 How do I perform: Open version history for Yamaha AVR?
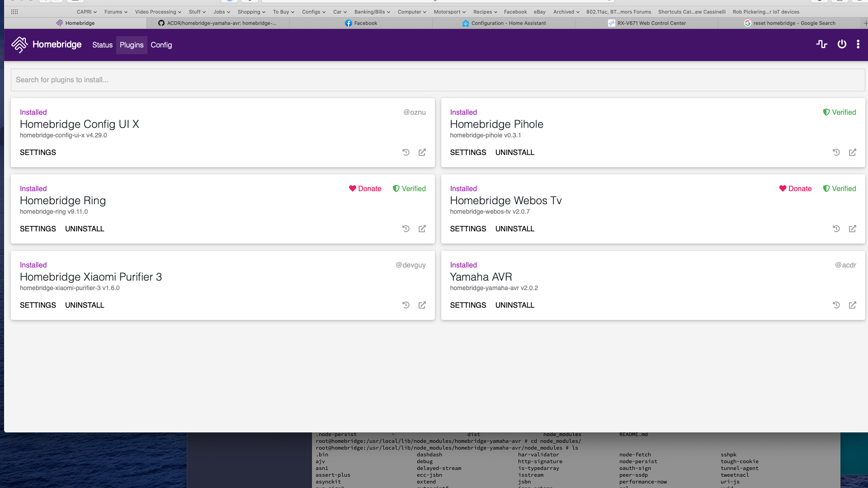[x=836, y=305]
